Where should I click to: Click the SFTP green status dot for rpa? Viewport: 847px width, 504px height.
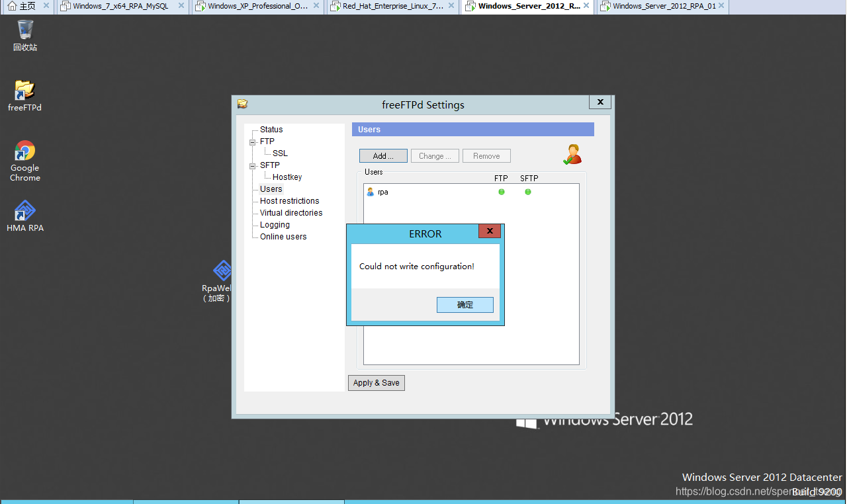click(528, 192)
